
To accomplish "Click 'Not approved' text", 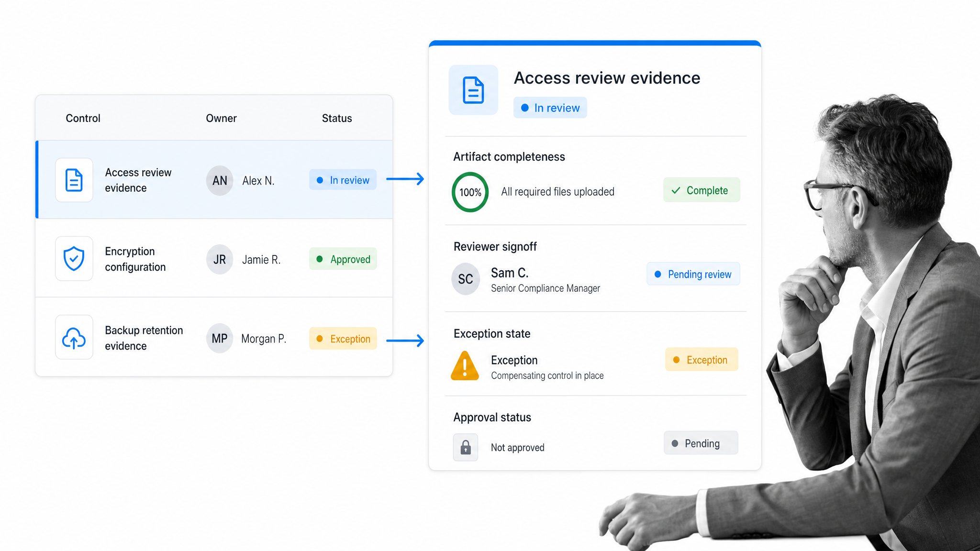I will tap(518, 448).
